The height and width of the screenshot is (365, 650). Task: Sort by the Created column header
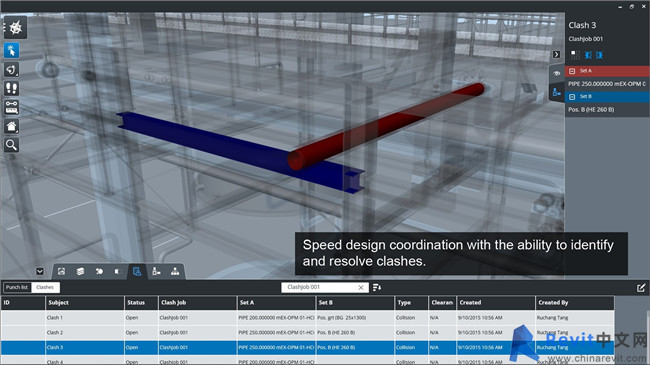tap(496, 303)
